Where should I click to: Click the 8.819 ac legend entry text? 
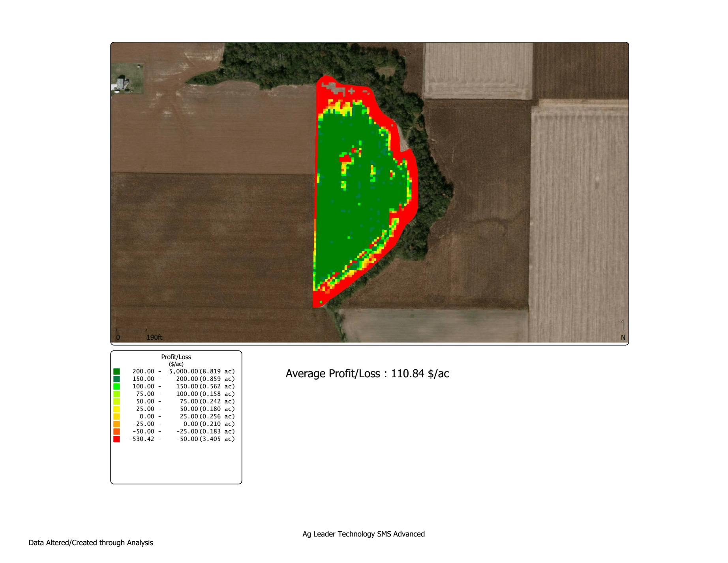point(217,371)
